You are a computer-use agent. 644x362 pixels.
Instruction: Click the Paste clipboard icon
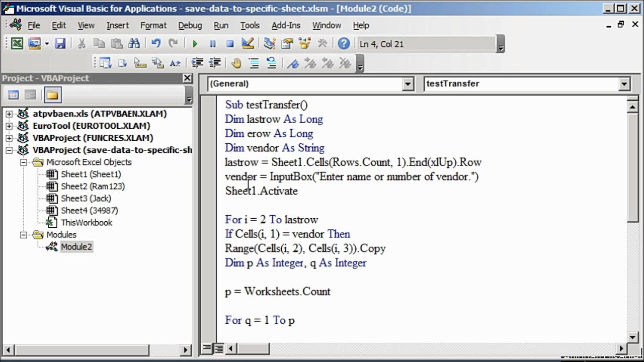(116, 44)
